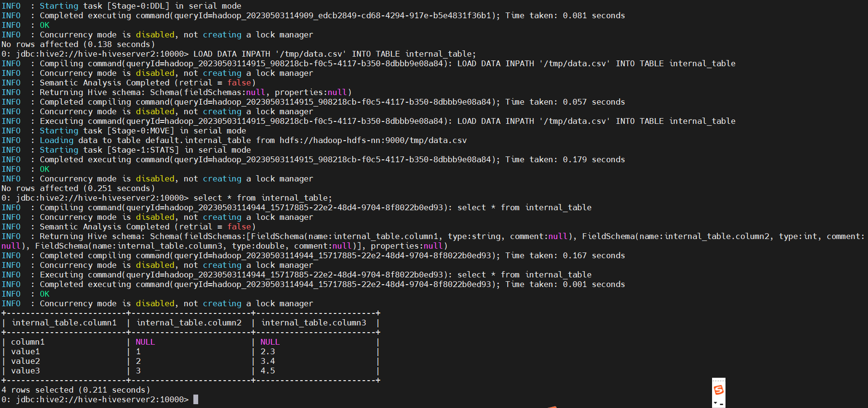
Task: Click the "Time taken: 0.001 seconds" text
Action: [565, 284]
